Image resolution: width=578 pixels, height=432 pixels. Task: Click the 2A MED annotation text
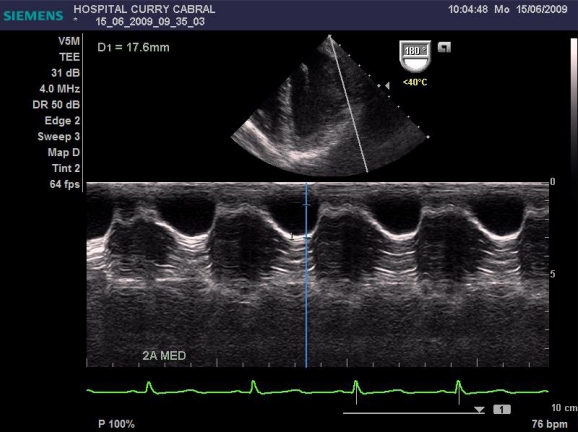[164, 356]
